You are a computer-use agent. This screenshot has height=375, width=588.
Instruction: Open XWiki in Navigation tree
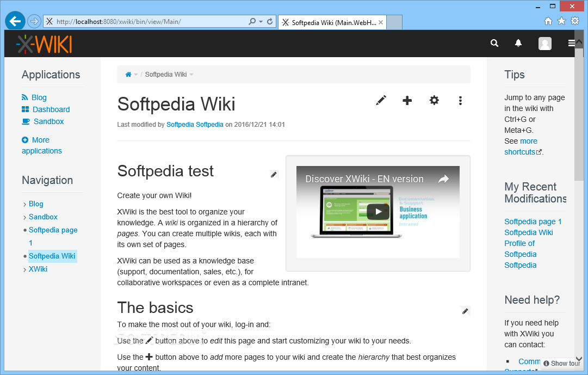(x=38, y=269)
